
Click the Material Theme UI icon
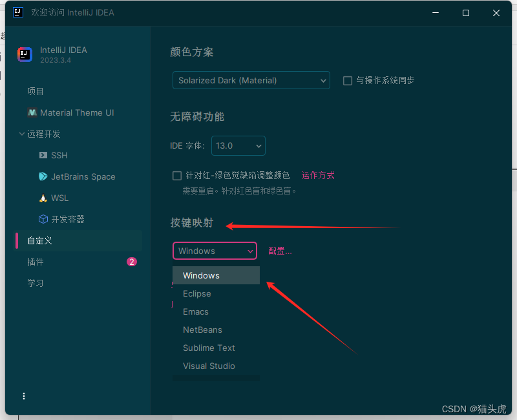point(32,112)
